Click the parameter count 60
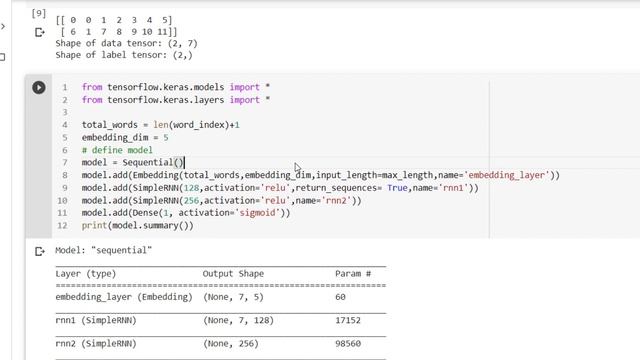Screen dimensions: 640x360 click(x=340, y=297)
